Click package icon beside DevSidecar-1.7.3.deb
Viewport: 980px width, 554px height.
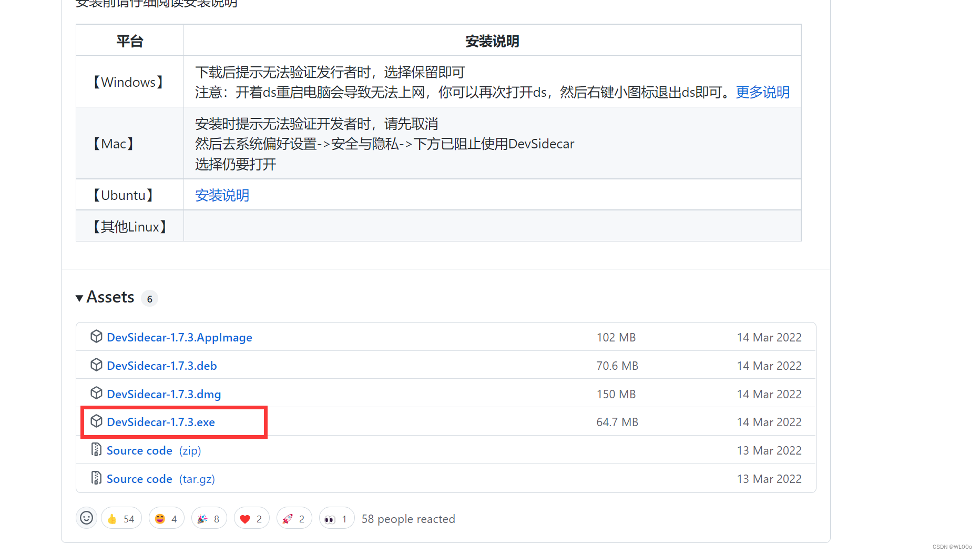coord(97,365)
